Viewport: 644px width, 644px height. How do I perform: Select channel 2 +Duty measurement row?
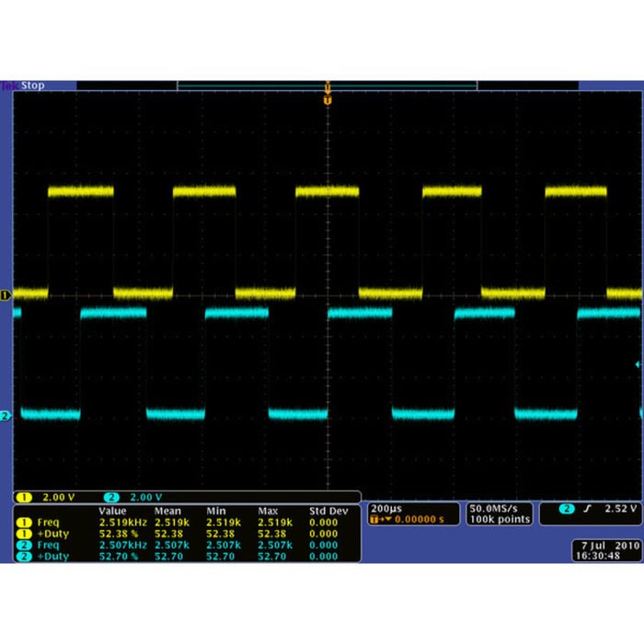point(55,557)
